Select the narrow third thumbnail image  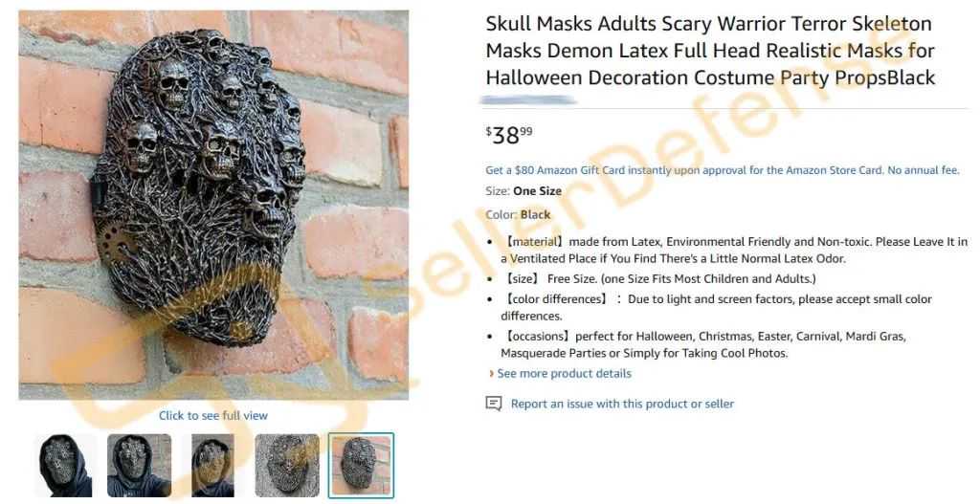212,466
